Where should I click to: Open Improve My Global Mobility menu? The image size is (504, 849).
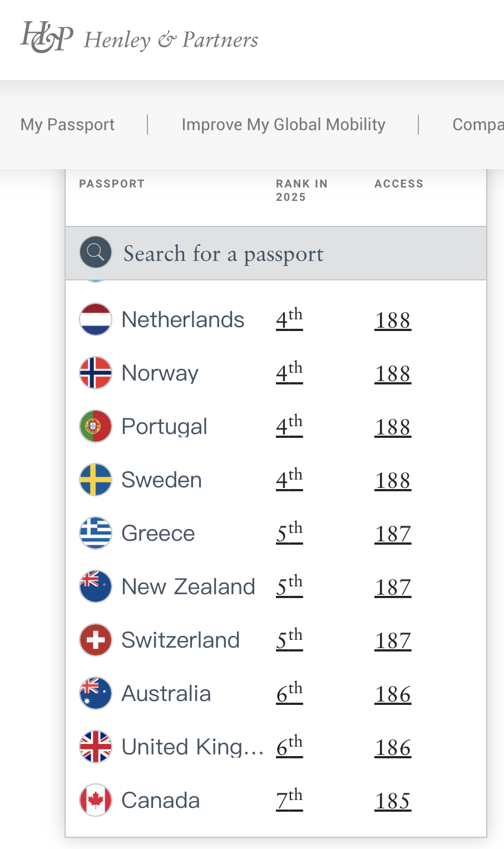click(x=283, y=125)
